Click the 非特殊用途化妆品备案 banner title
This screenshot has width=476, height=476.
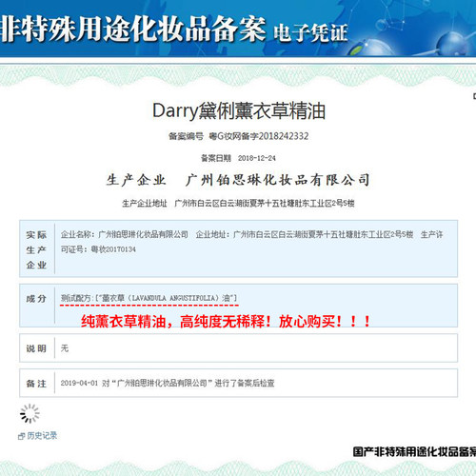click(132, 30)
